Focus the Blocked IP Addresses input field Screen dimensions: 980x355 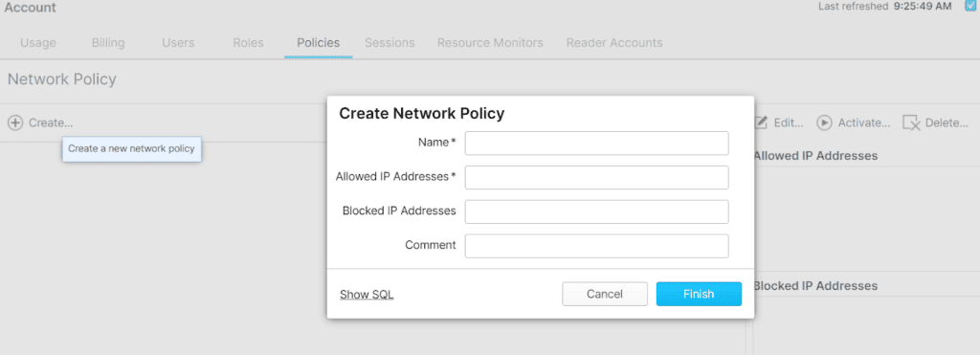[597, 211]
